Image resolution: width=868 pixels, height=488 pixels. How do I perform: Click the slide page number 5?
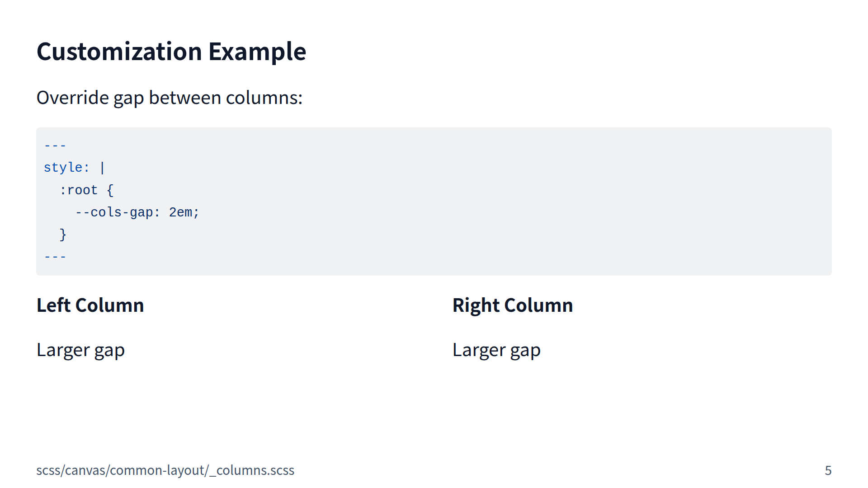pyautogui.click(x=828, y=470)
